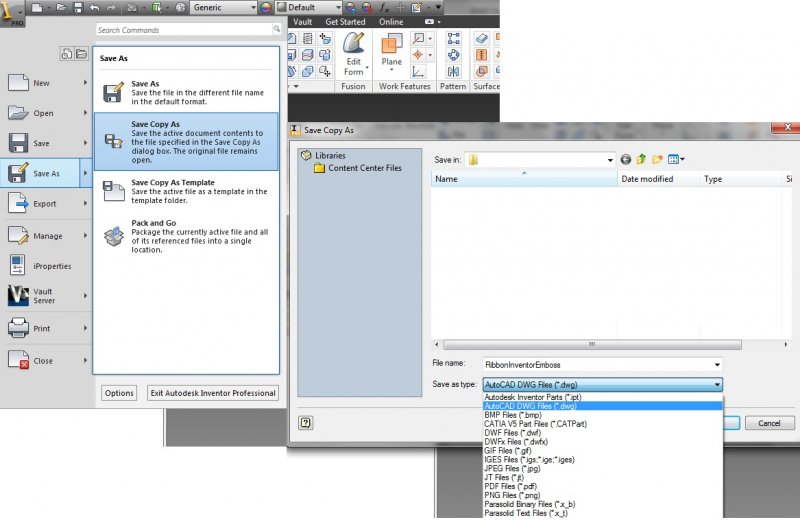Click the File name input field

(x=597, y=364)
